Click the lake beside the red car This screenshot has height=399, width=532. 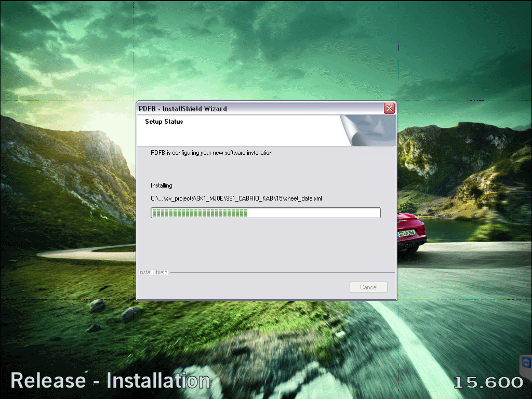pos(452,229)
